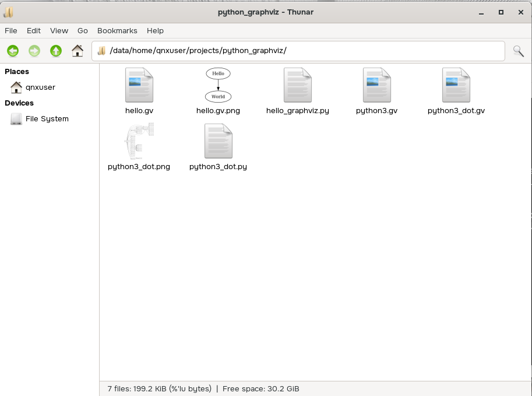Open the File menu
532x396 pixels.
click(x=11, y=30)
